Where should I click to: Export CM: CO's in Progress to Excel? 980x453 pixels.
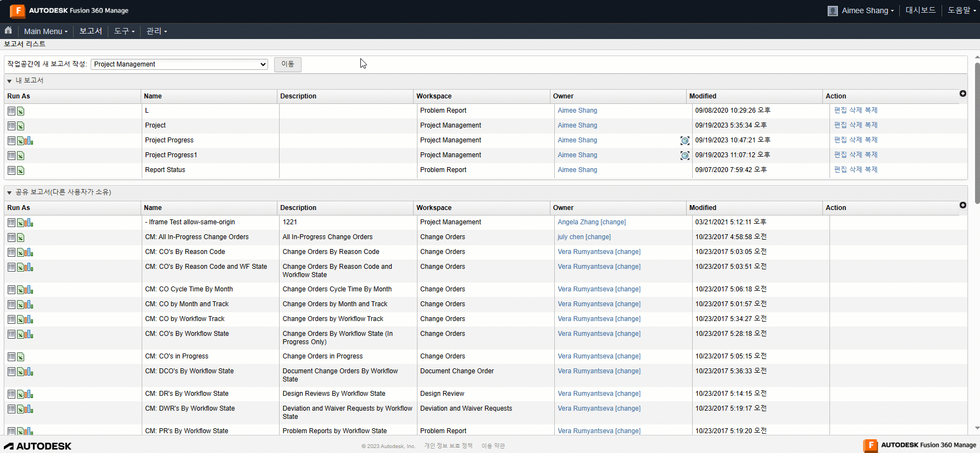[21, 357]
